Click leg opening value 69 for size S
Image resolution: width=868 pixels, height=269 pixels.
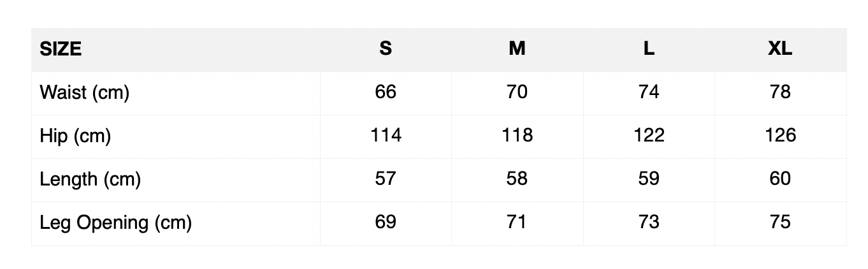point(386,222)
